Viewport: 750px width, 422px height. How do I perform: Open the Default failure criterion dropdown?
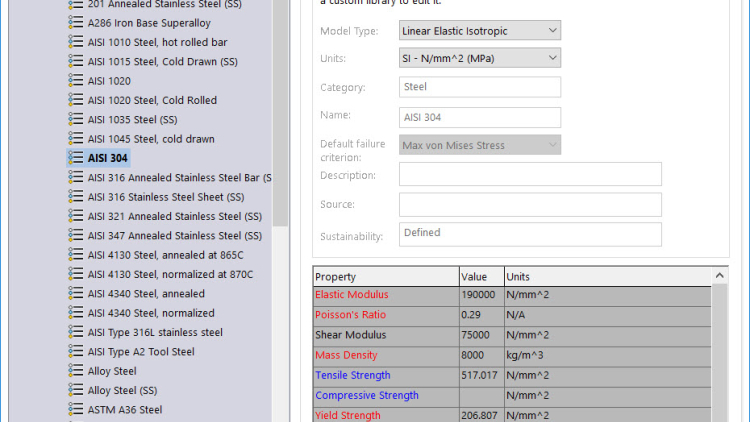[x=480, y=145]
